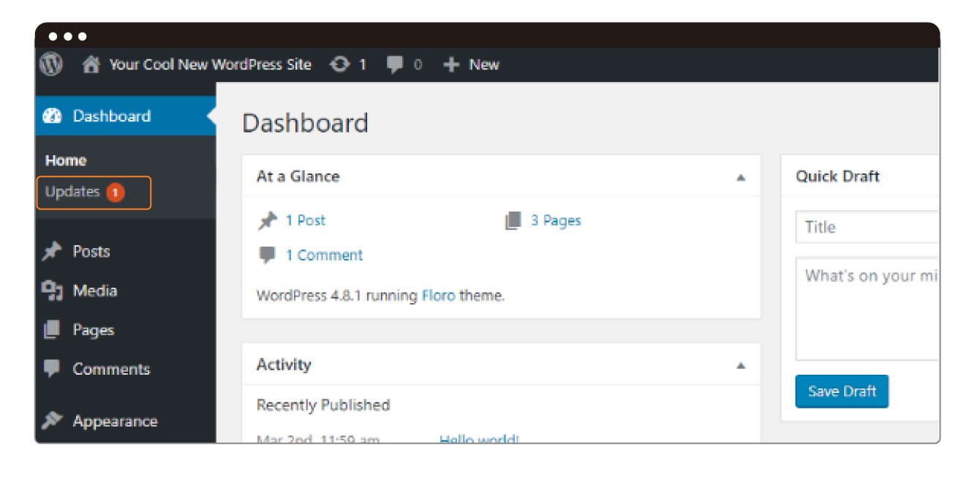Click the WordPress 4.8.1 running text
The height and width of the screenshot is (494, 980).
[338, 296]
